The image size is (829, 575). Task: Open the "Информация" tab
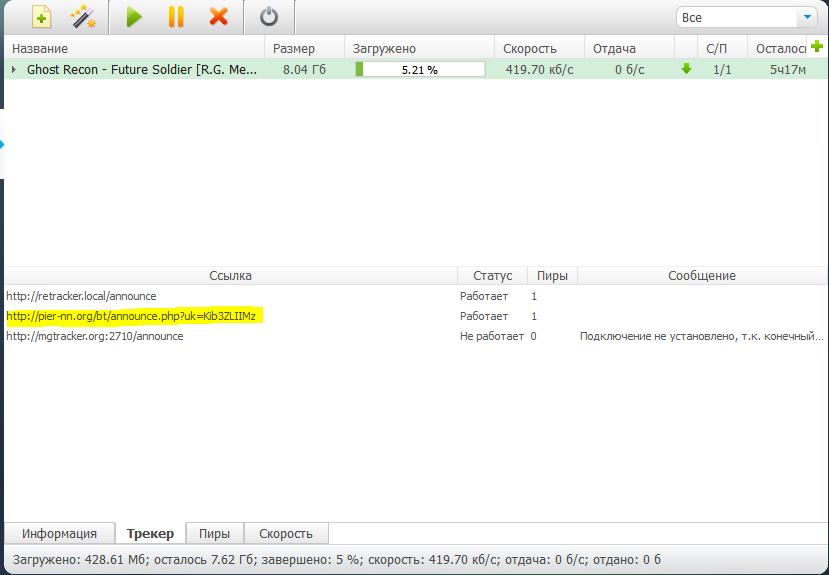point(59,533)
